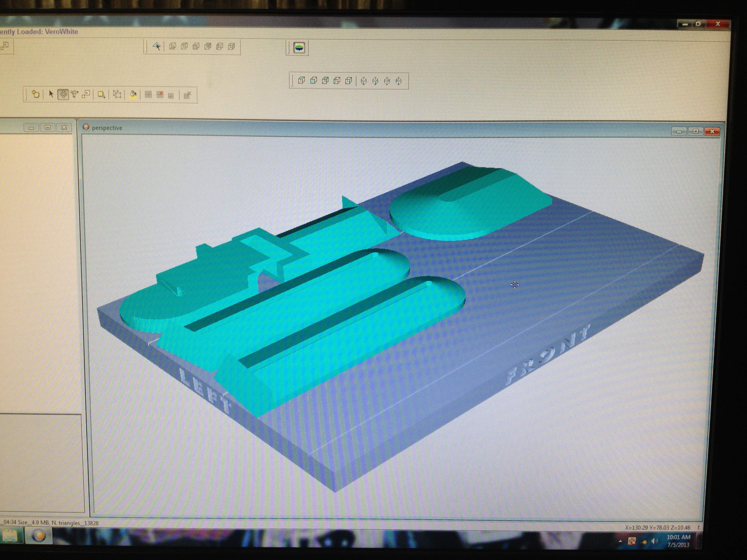Select the black arrow pointer tool

pyautogui.click(x=51, y=94)
